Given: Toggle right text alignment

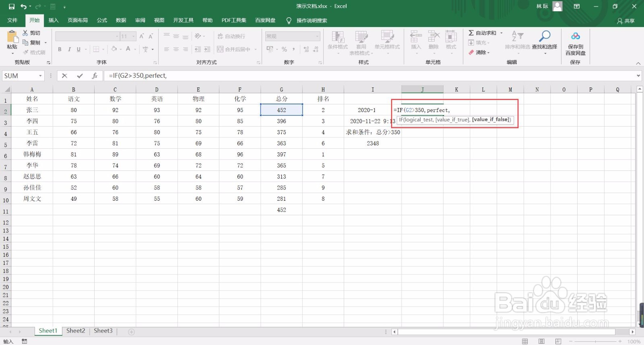Looking at the screenshot, I should pos(185,49).
